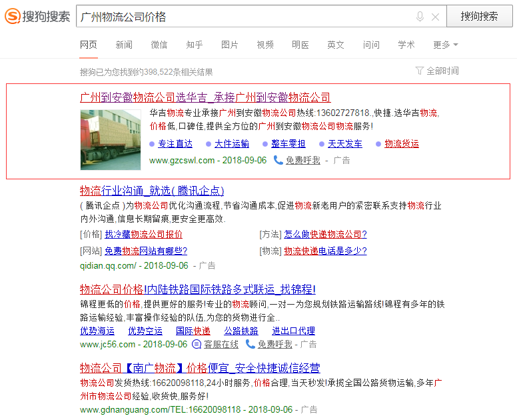Open the 进出口代理 sublink
Screen dimensions: 517x420
[293, 331]
